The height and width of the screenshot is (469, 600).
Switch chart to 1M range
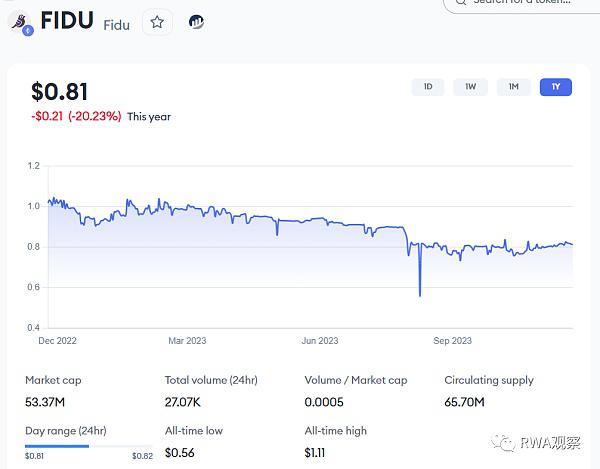tap(513, 87)
